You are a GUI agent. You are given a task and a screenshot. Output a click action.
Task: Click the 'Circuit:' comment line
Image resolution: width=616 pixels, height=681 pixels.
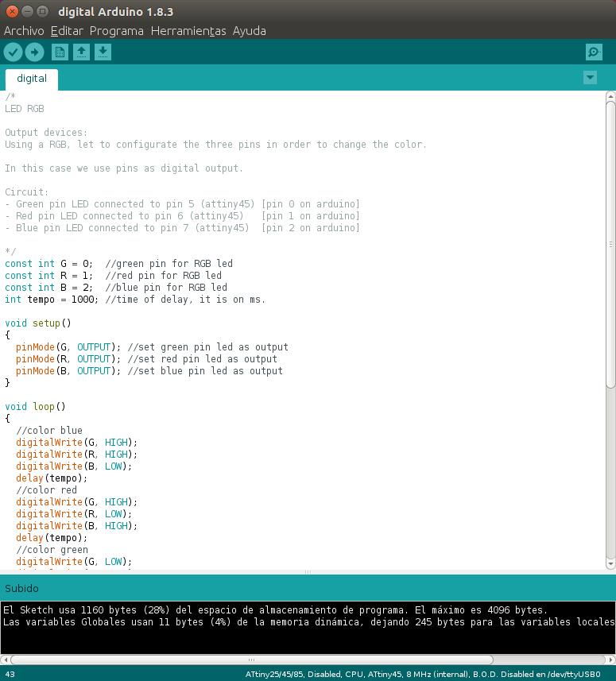pos(27,192)
